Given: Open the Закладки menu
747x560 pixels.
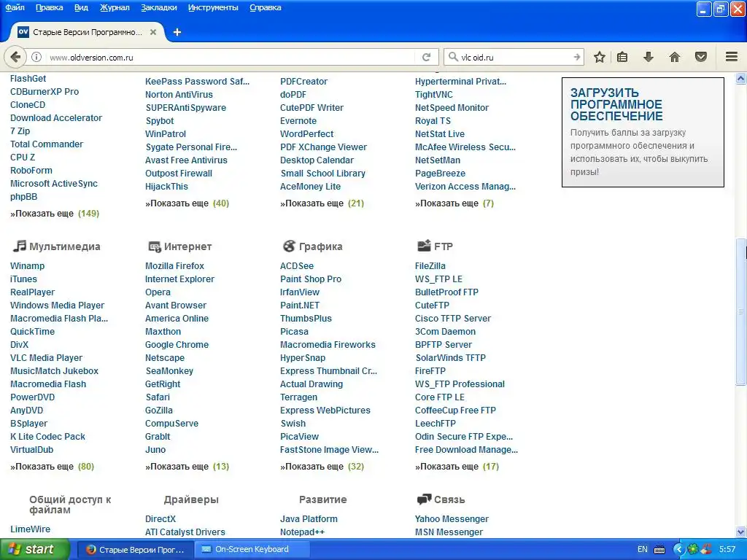Looking at the screenshot, I should (x=158, y=7).
